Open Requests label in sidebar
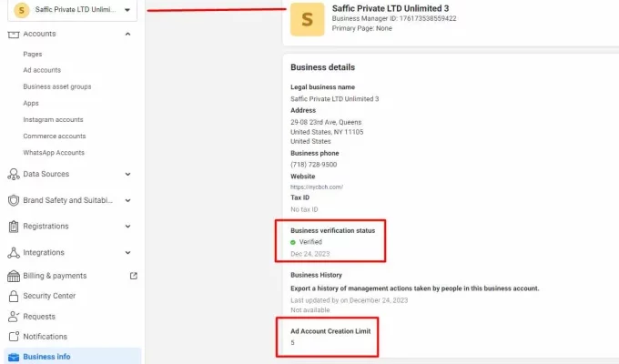This screenshot has width=619, height=364. point(39,317)
